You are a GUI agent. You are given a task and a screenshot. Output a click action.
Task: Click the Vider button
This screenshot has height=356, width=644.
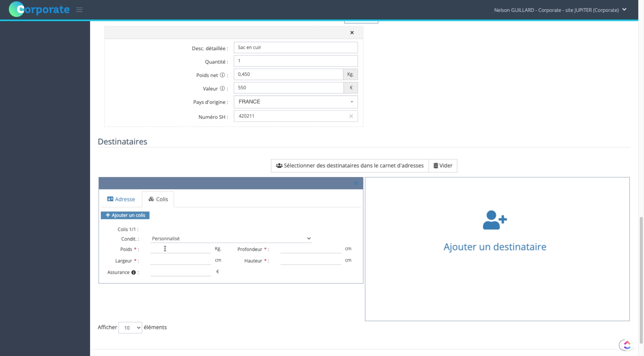point(443,166)
